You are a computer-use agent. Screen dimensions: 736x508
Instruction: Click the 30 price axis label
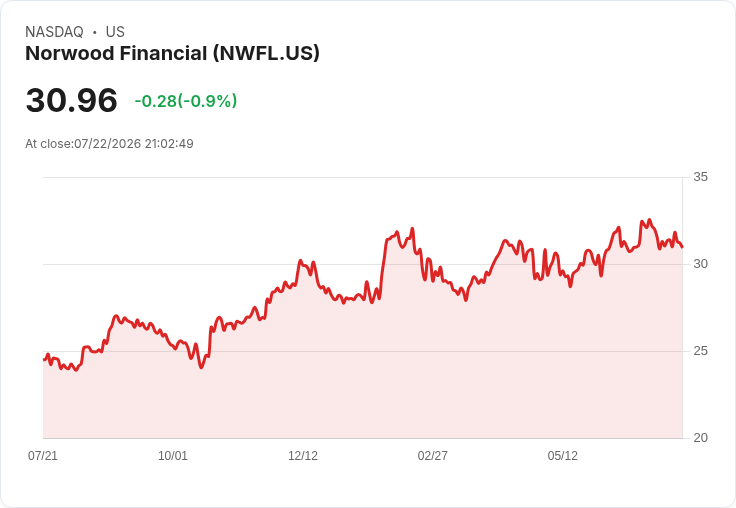[x=700, y=264]
